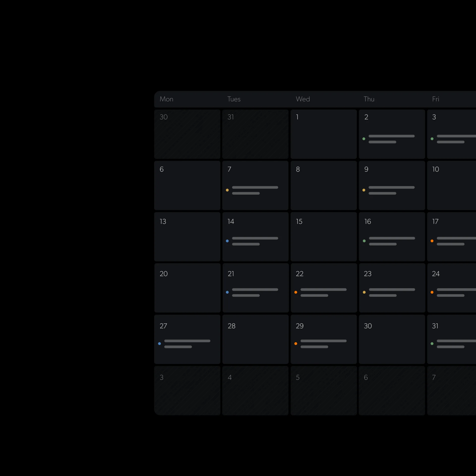Select the Tuesday 31 previous-month cell
The width and height of the screenshot is (476, 476).
coord(255,134)
